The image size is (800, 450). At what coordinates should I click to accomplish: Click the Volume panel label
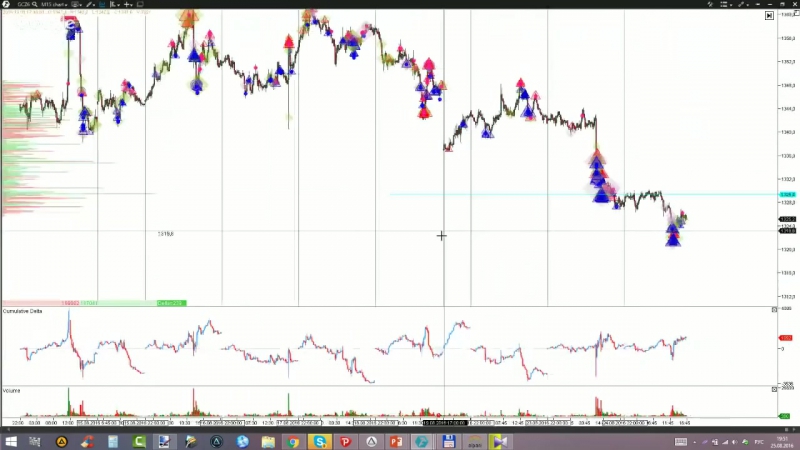tap(11, 391)
